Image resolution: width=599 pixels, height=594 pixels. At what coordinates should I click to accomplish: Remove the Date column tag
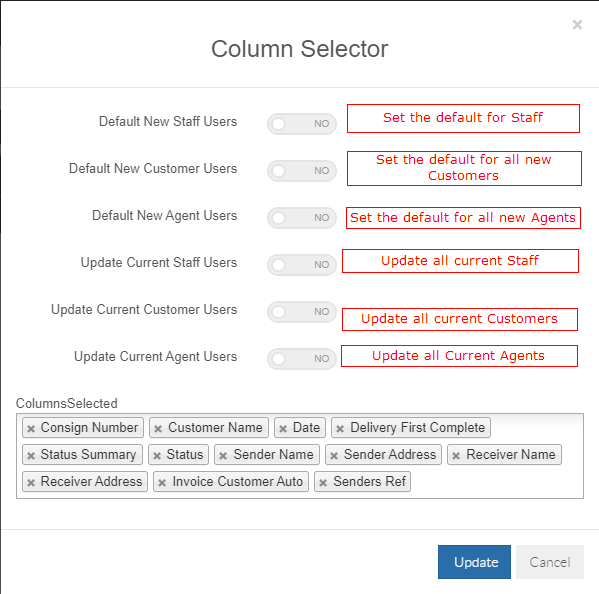[x=283, y=429]
